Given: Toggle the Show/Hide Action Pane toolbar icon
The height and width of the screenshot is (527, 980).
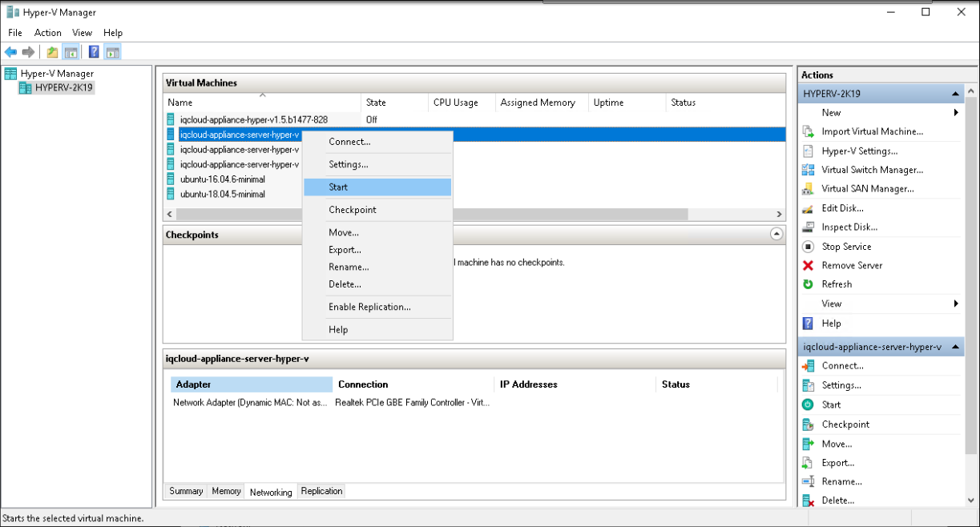Looking at the screenshot, I should click(112, 52).
